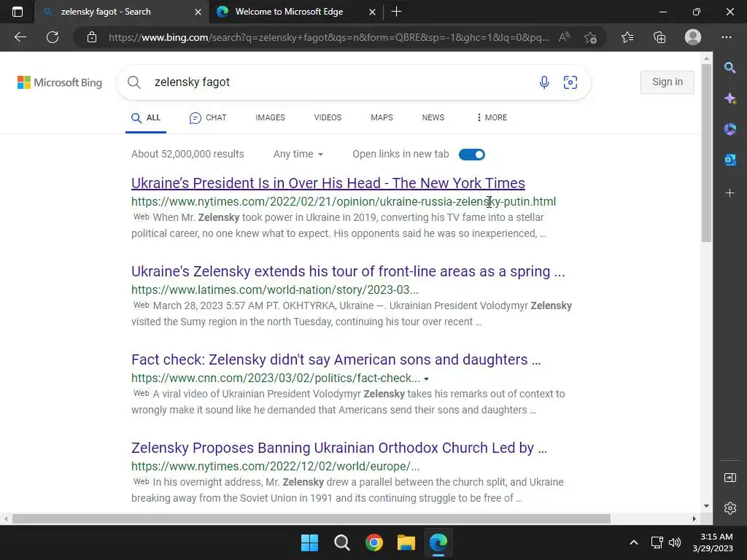Open sidebar Discover sparkle icon

[x=729, y=98]
